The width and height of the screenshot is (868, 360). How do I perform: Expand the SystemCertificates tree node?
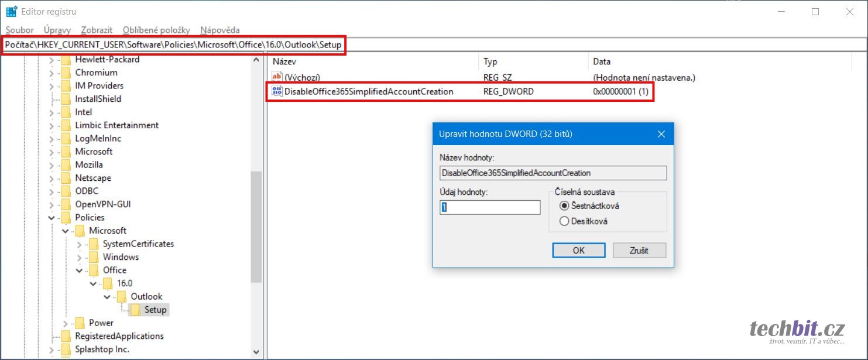tap(79, 244)
